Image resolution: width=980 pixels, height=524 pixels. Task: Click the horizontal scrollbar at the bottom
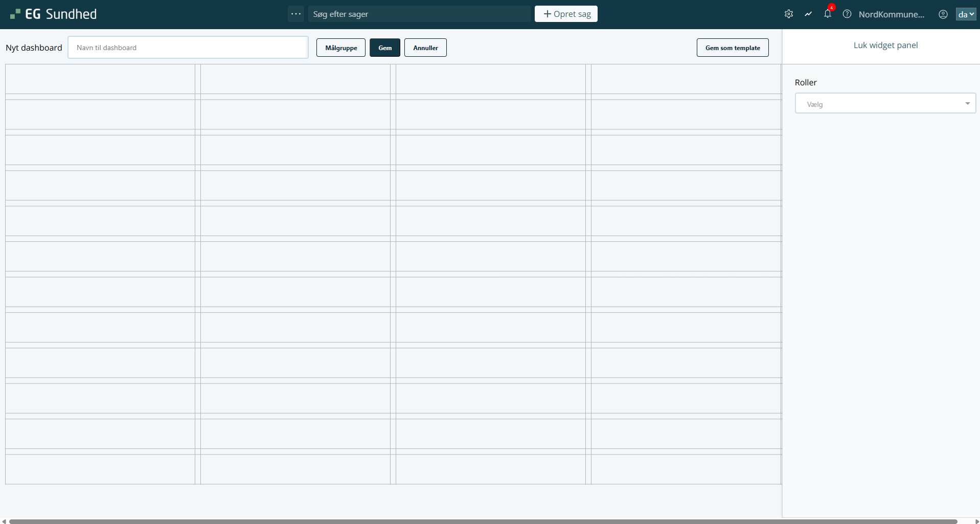point(483,521)
